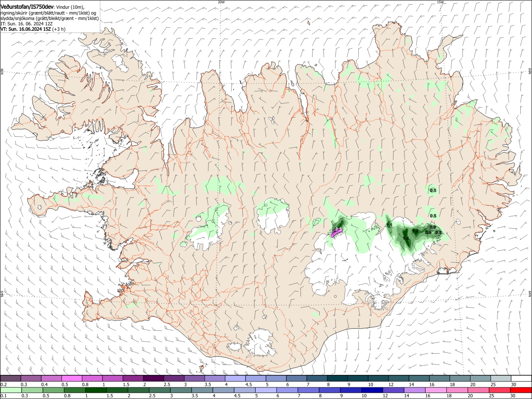Click the 'rigning/skúrir' legend description line
Screen dimensions: 532x399
[x=48, y=12]
